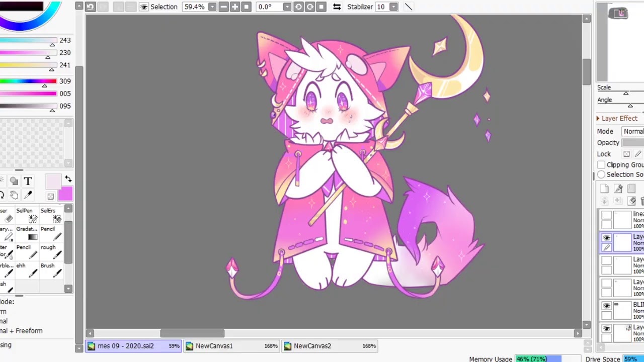Click the navigator canvas preview thumbnail
This screenshot has width=644, height=362.
(618, 13)
